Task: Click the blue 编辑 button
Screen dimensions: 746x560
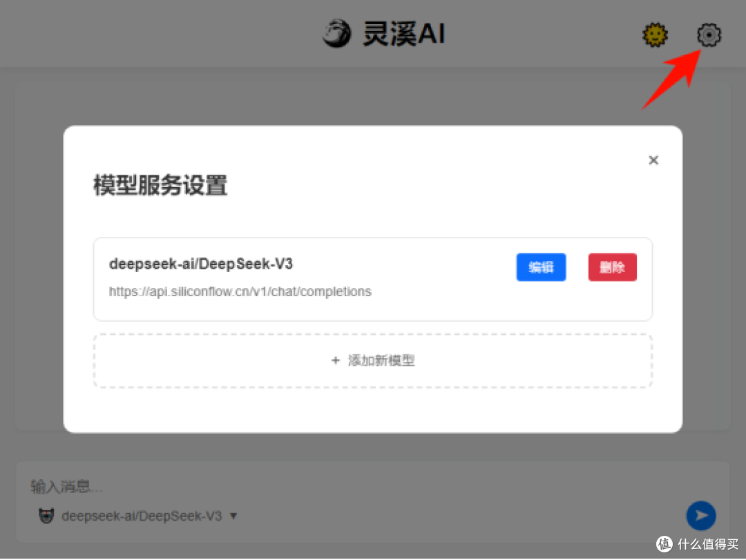Action: tap(541, 267)
